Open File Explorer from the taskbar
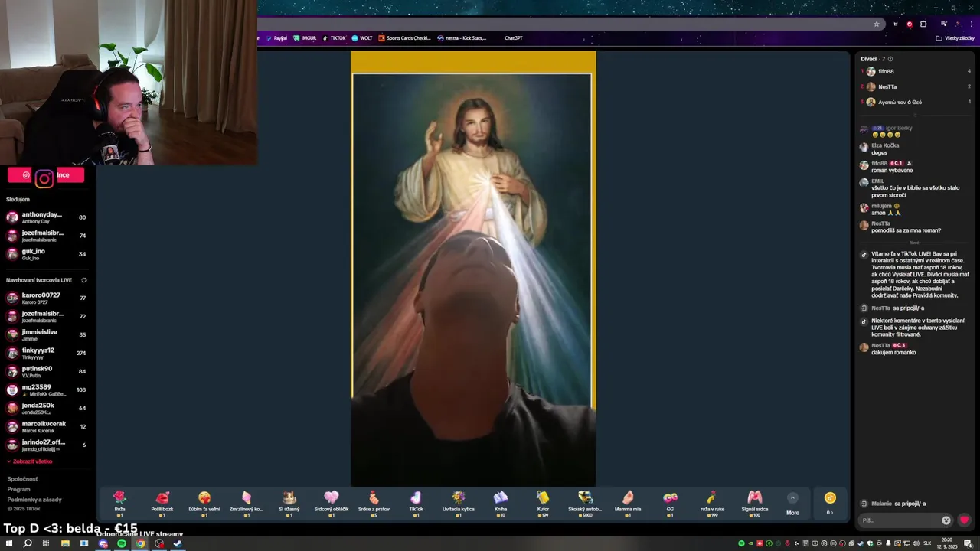The height and width of the screenshot is (551, 980). (65, 543)
